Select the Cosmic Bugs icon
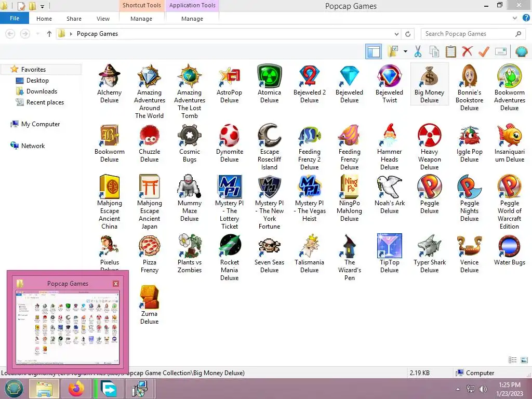The image size is (532, 399). 189,135
